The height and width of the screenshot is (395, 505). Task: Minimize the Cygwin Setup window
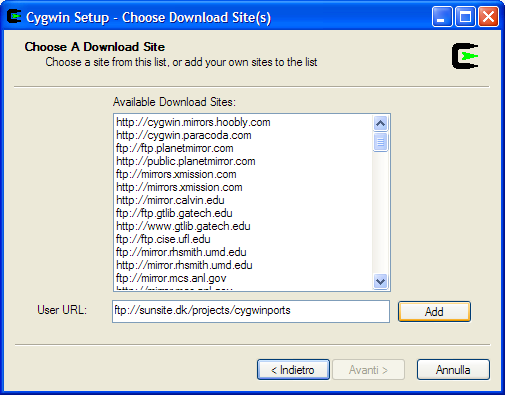point(442,17)
